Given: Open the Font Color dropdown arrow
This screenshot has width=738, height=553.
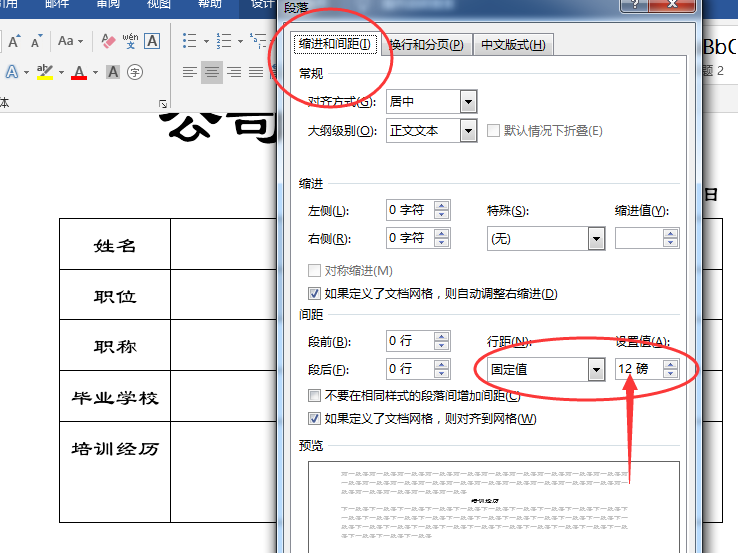Looking at the screenshot, I should point(96,72).
